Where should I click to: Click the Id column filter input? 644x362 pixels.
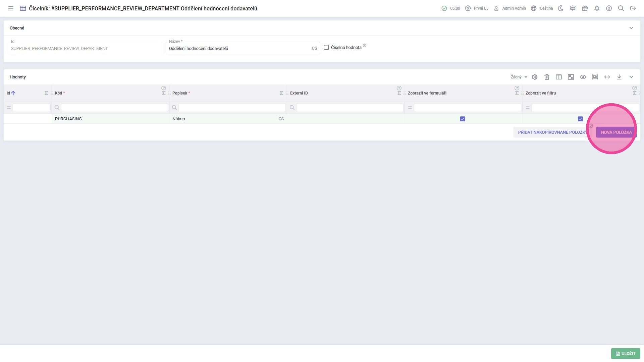click(x=32, y=108)
